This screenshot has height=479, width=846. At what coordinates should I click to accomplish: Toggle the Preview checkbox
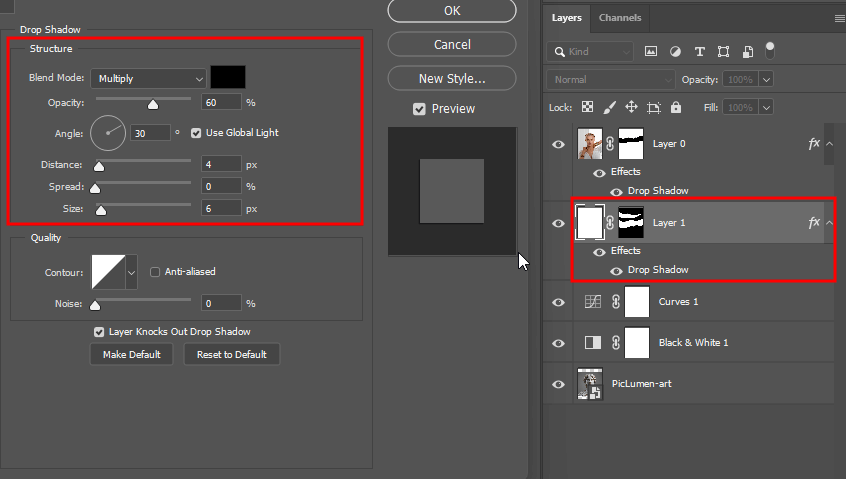point(419,109)
